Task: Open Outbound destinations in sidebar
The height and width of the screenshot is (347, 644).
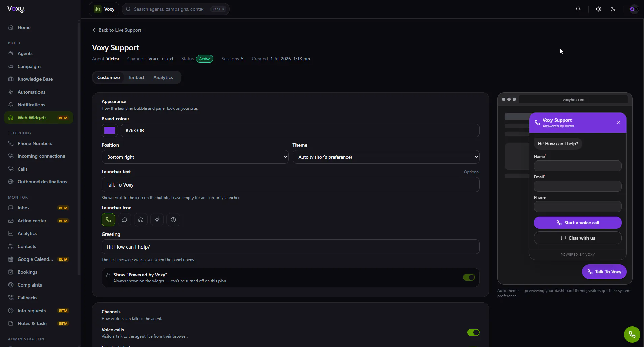Action: (x=38, y=182)
